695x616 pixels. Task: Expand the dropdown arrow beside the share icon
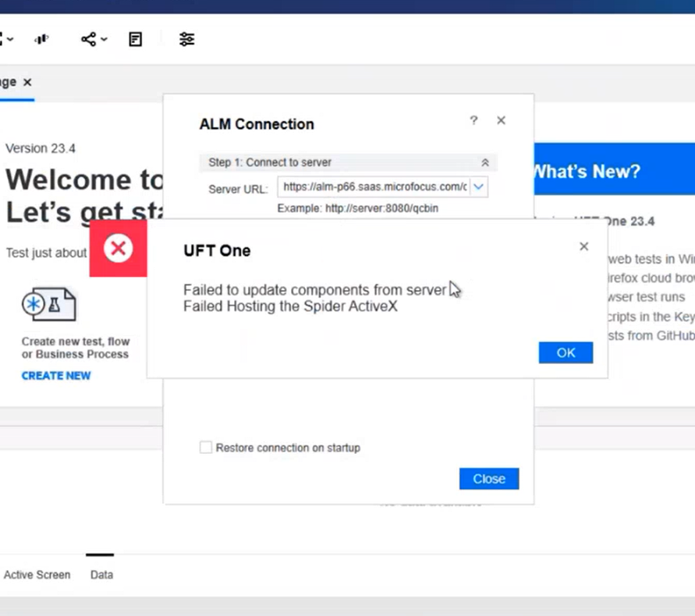tap(104, 40)
